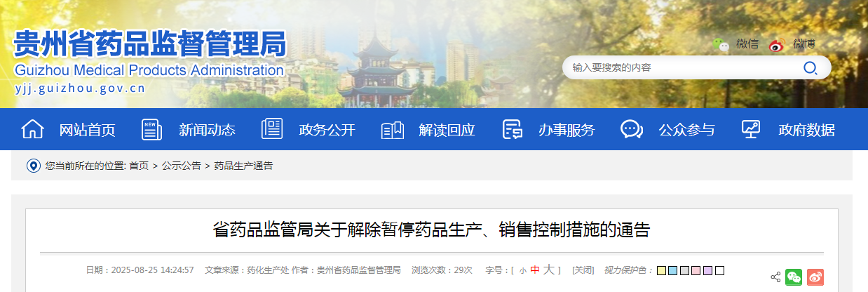Viewport: 868px width, 292px height.
Task: Set font size to 小
Action: click(x=522, y=270)
